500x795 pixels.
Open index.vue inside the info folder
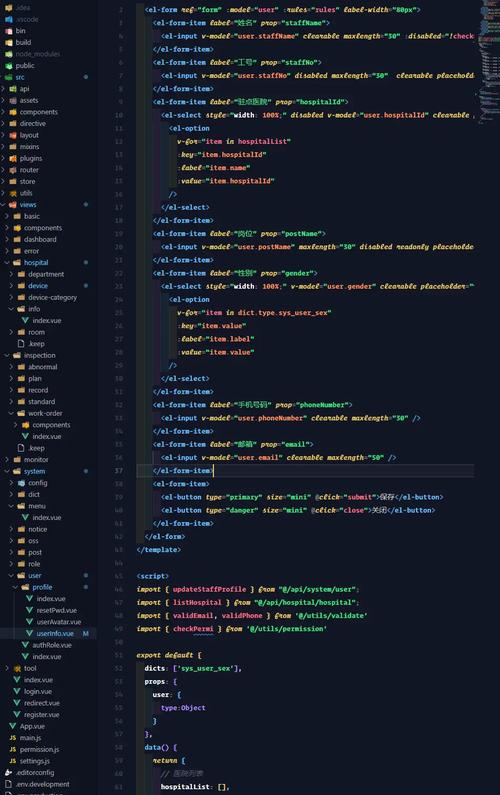coord(47,320)
